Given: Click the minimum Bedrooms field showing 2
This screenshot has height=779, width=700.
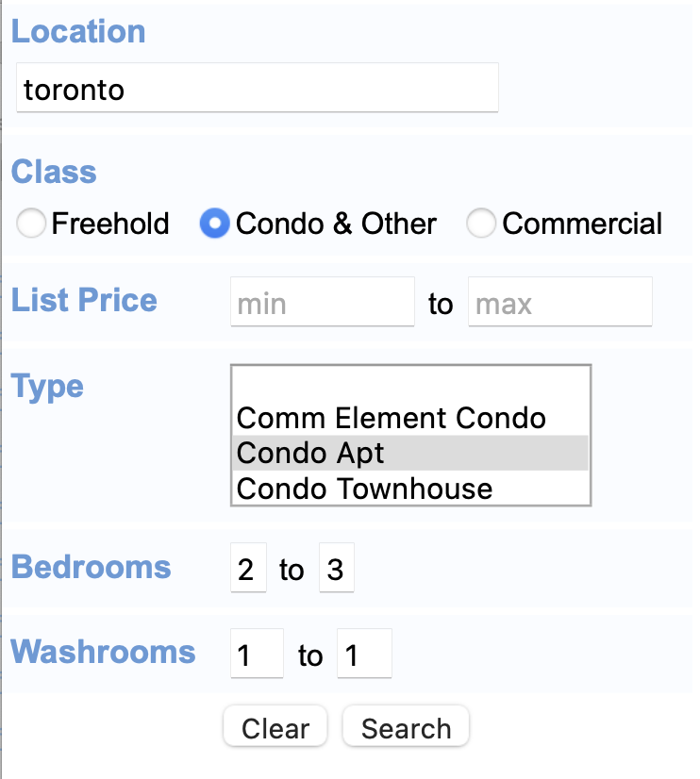Looking at the screenshot, I should tap(248, 569).
